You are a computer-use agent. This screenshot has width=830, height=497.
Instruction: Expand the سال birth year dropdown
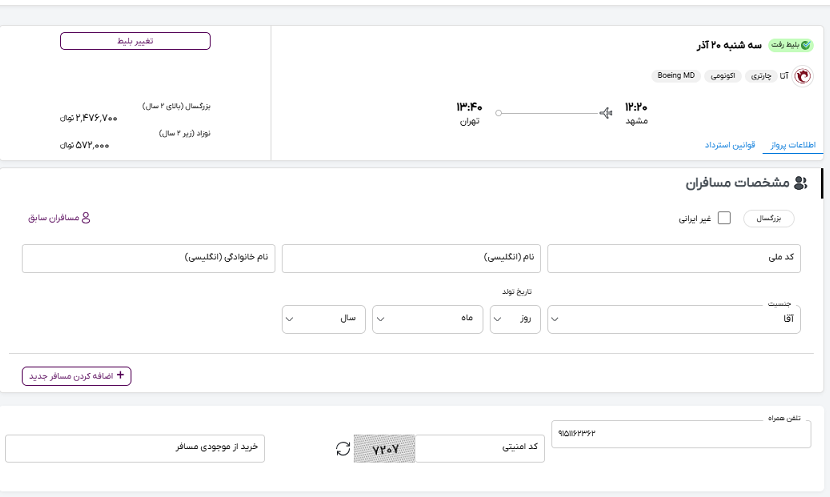click(324, 319)
